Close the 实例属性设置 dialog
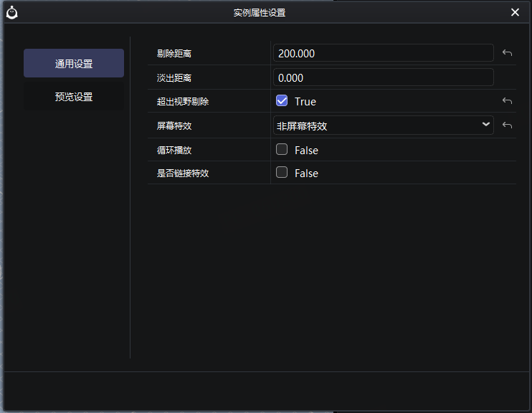The image size is (532, 413). pos(515,12)
